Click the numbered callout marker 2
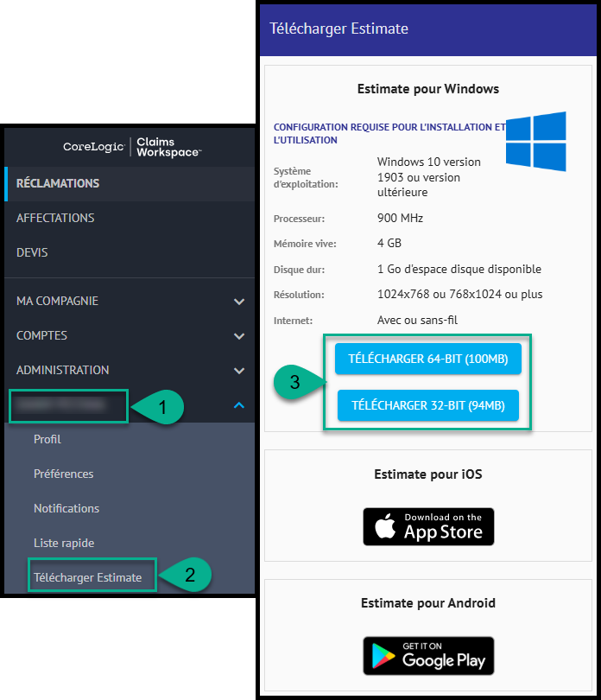The image size is (601, 700). tap(187, 575)
